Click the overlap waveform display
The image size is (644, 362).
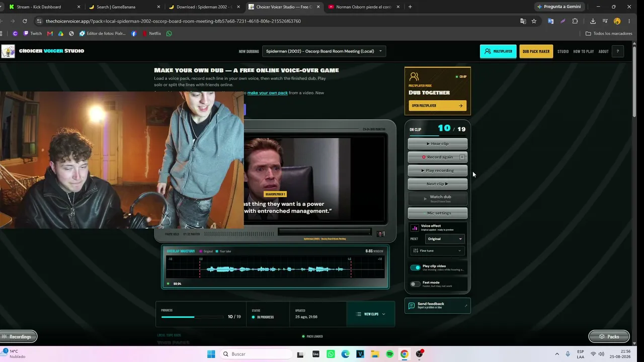(x=275, y=266)
